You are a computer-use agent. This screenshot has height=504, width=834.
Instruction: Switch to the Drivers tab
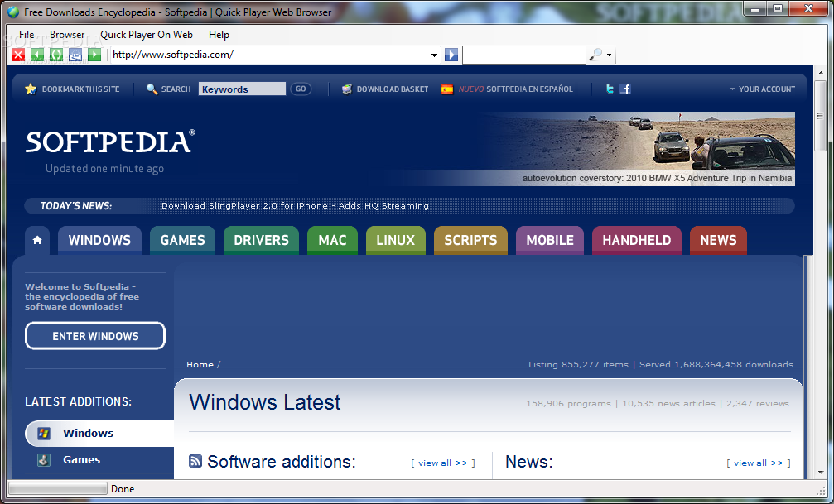pos(261,240)
